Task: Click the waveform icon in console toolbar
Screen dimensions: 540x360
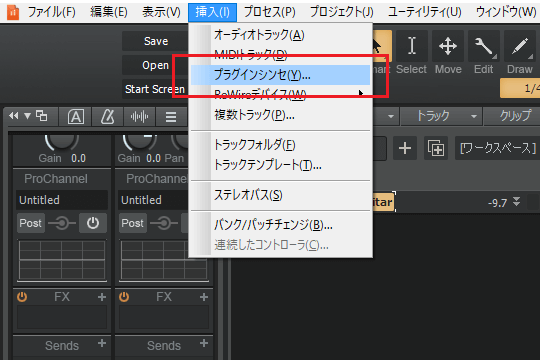Action: (139, 116)
